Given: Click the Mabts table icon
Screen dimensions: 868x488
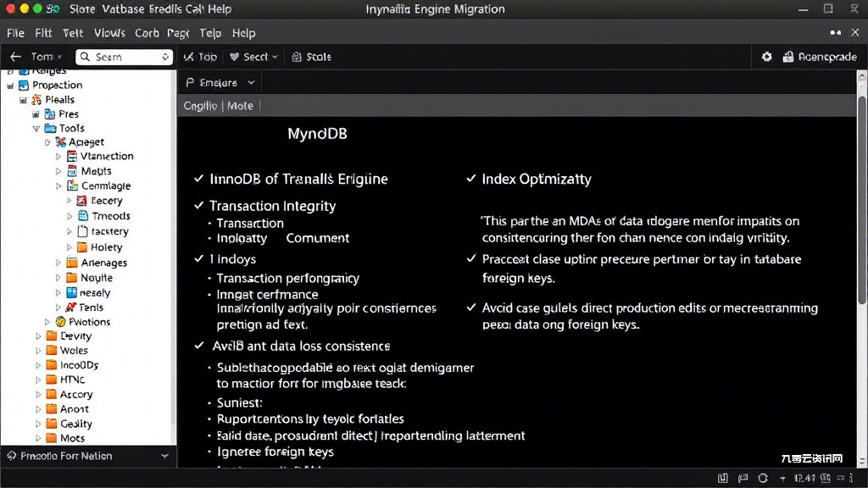Looking at the screenshot, I should pos(72,171).
